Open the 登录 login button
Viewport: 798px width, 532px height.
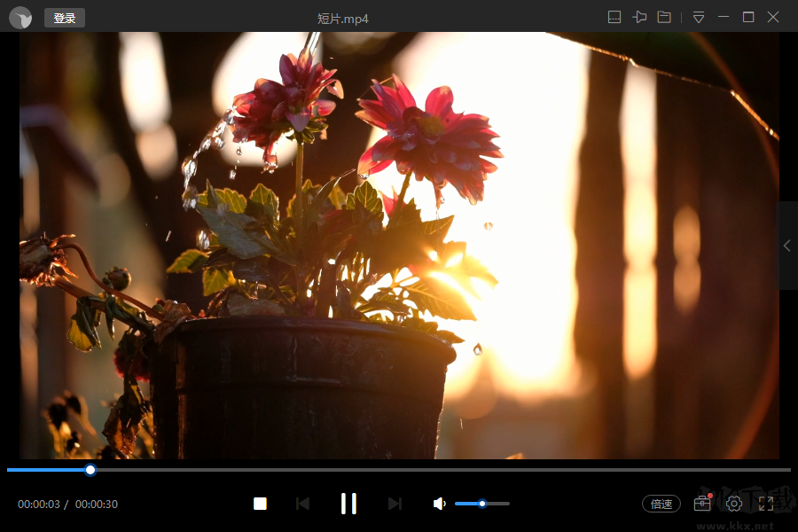click(65, 18)
